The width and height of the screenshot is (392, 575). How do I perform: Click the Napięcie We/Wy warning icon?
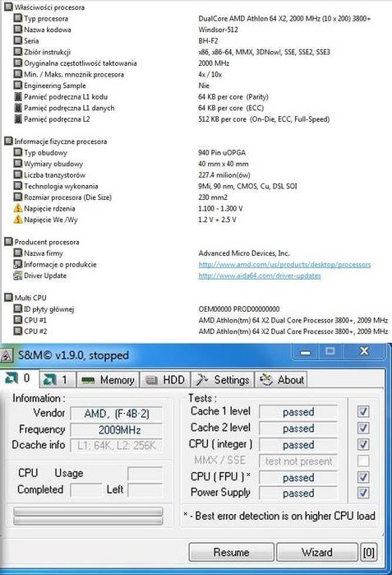click(x=17, y=220)
